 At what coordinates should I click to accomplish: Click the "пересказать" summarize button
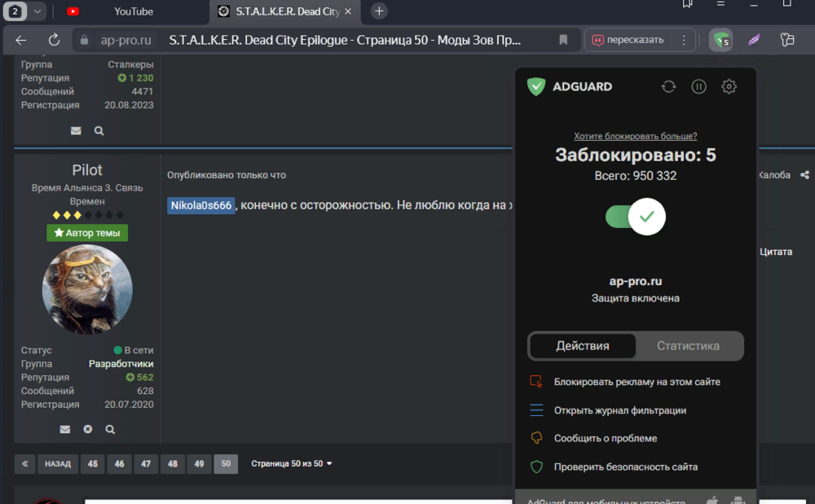point(628,40)
